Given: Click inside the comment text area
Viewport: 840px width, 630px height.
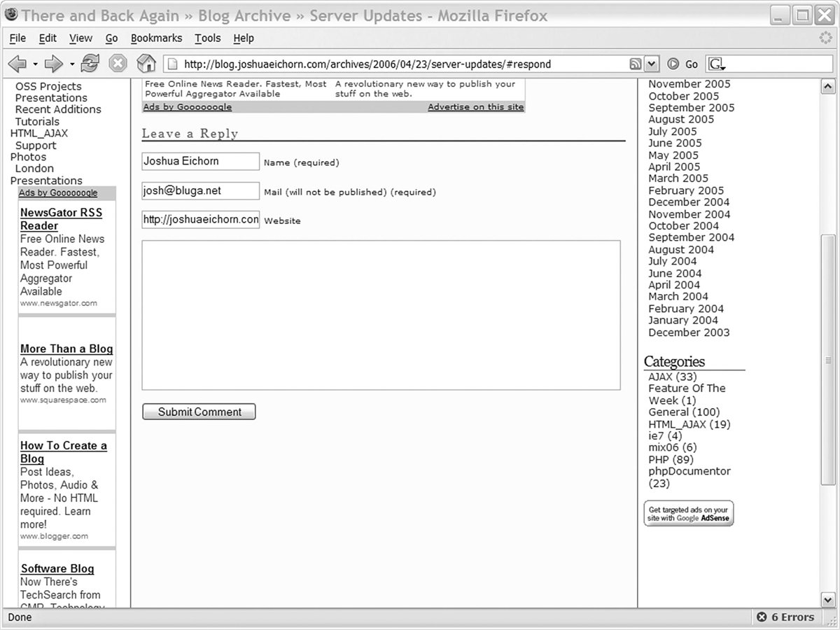Looking at the screenshot, I should 381,315.
